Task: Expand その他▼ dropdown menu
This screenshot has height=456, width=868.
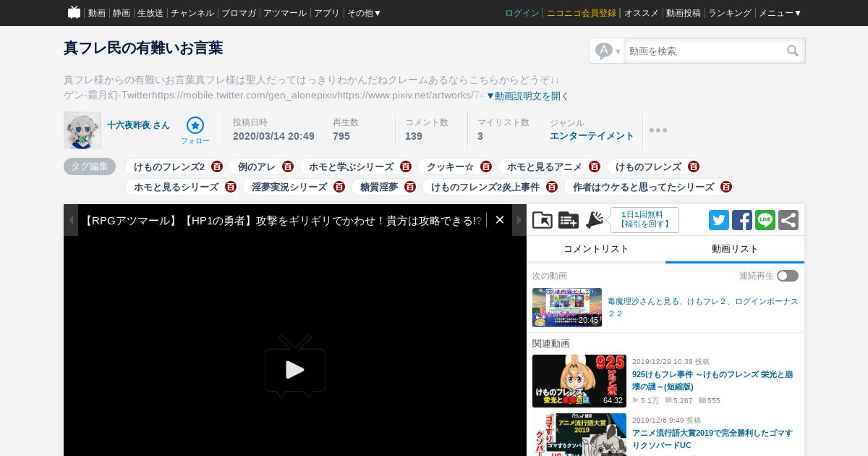Action: click(365, 13)
